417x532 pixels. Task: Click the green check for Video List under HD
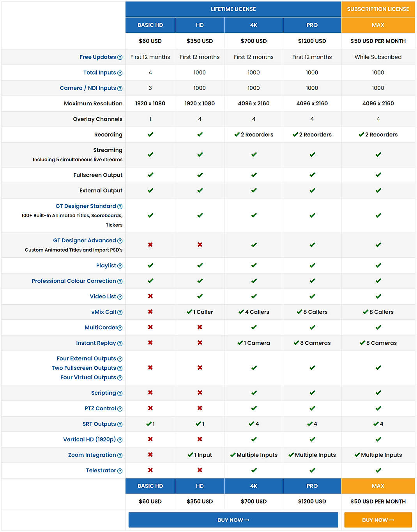pyautogui.click(x=200, y=296)
